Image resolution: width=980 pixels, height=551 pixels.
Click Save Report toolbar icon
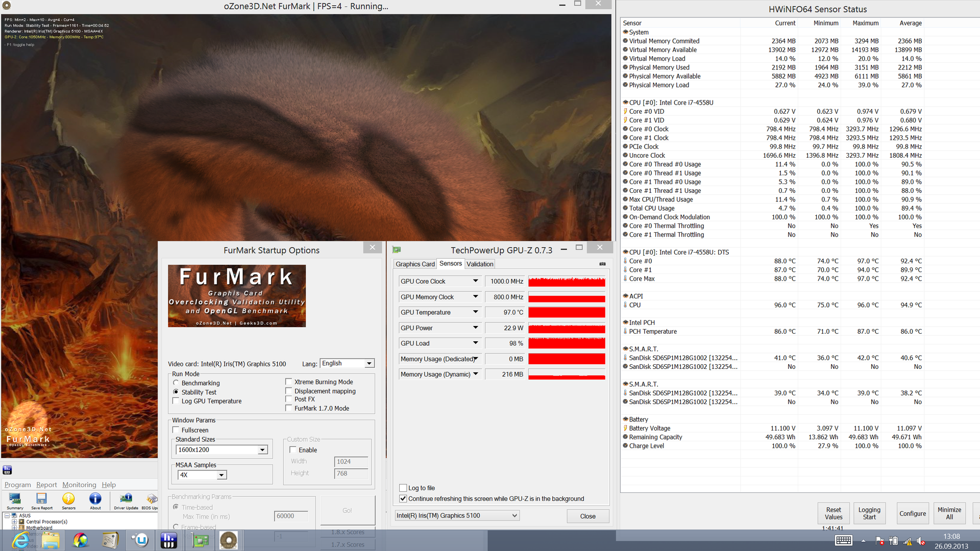(42, 501)
